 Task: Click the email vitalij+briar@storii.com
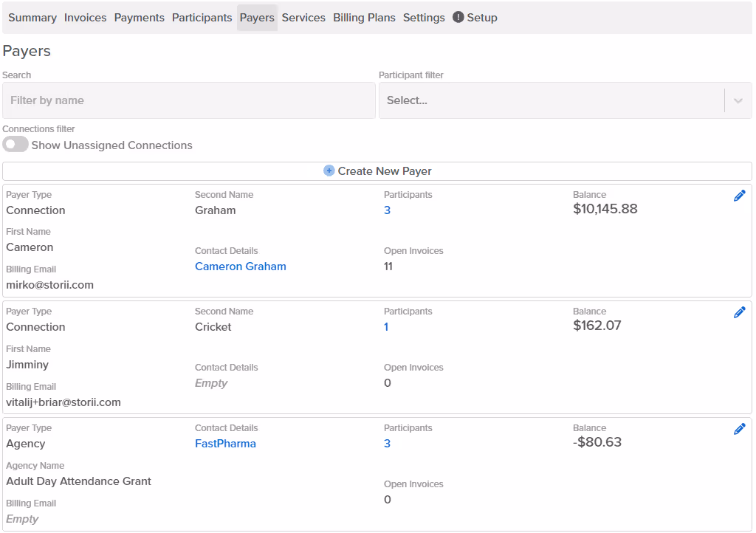[x=63, y=402]
